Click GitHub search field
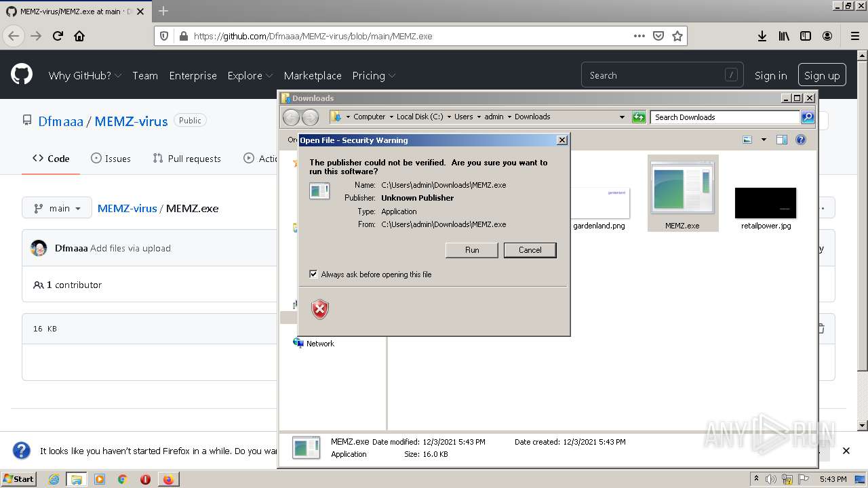The image size is (868, 488). click(x=663, y=75)
